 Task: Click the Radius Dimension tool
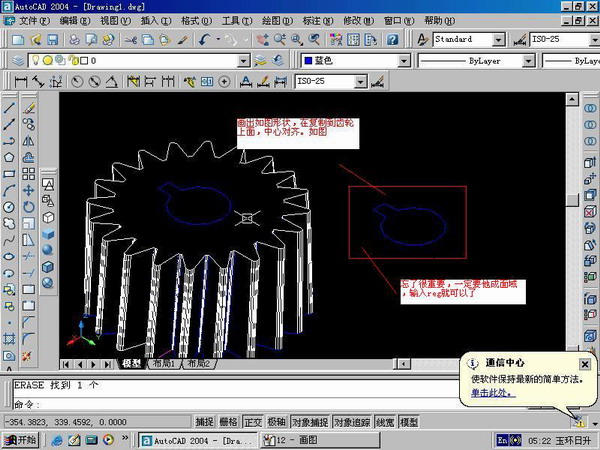point(77,81)
